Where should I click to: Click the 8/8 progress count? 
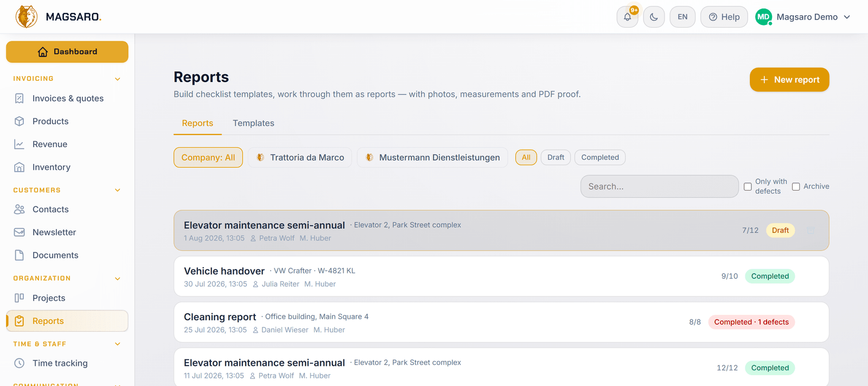click(695, 322)
